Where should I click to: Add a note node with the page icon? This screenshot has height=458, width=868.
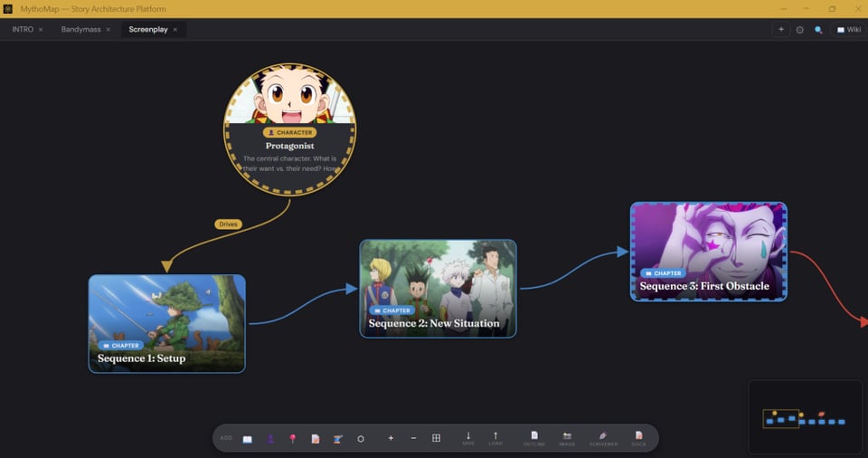pyautogui.click(x=316, y=439)
